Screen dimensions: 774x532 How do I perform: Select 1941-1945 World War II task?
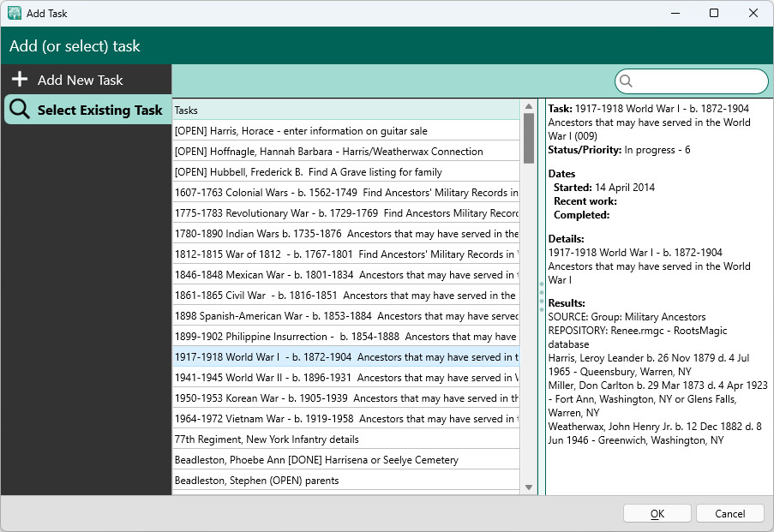click(x=346, y=378)
